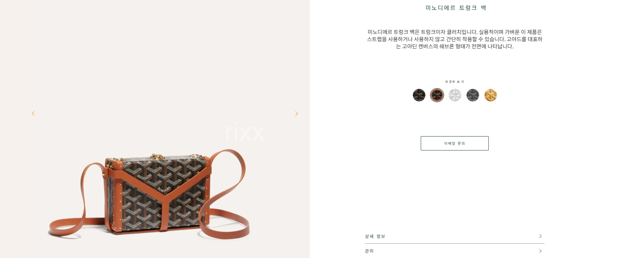Pick the white canvas color swatch
Image resolution: width=644 pixels, height=258 pixels.
(455, 95)
